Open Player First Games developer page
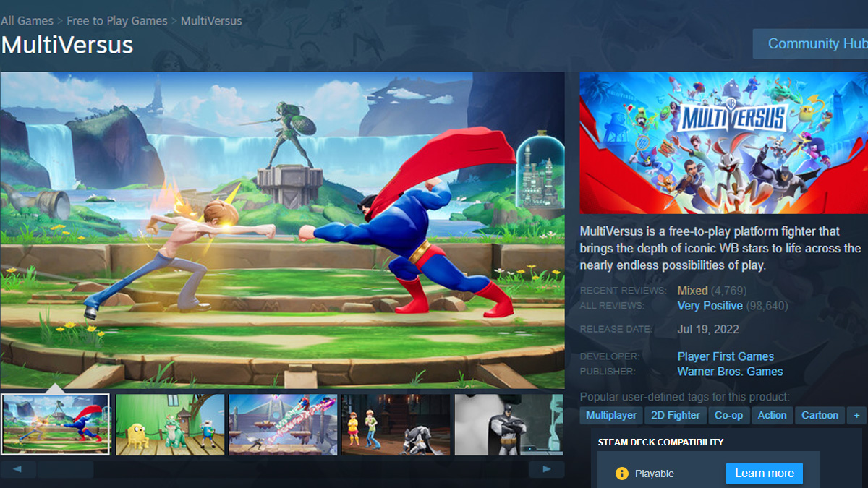This screenshot has width=868, height=488. pos(726,356)
